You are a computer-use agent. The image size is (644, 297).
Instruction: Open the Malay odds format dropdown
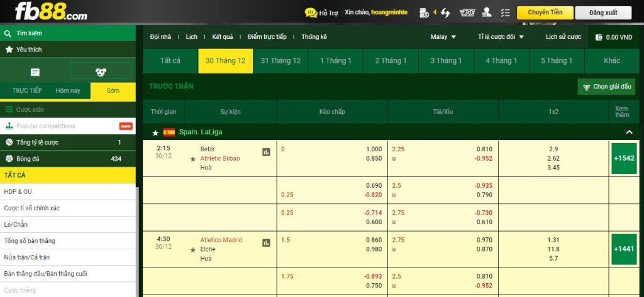click(443, 37)
